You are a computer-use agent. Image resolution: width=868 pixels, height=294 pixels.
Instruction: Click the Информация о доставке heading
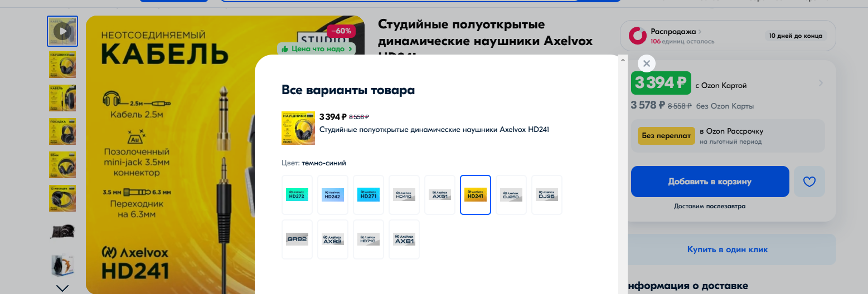click(x=687, y=286)
